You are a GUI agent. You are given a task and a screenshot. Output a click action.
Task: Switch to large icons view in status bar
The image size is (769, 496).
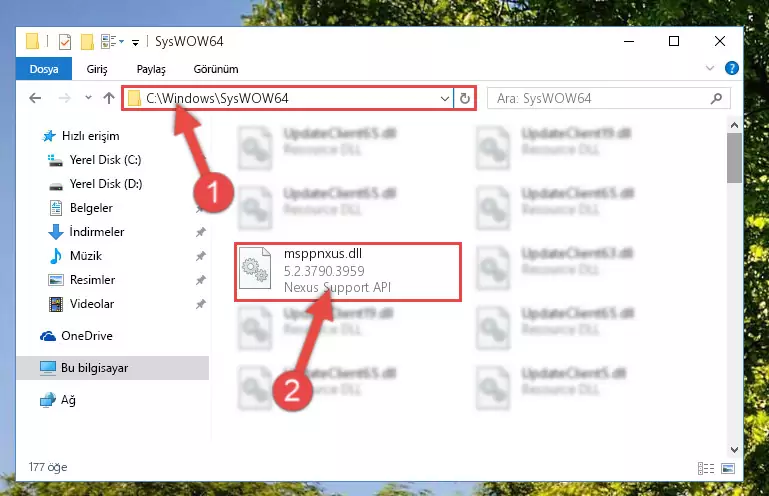[728, 469]
